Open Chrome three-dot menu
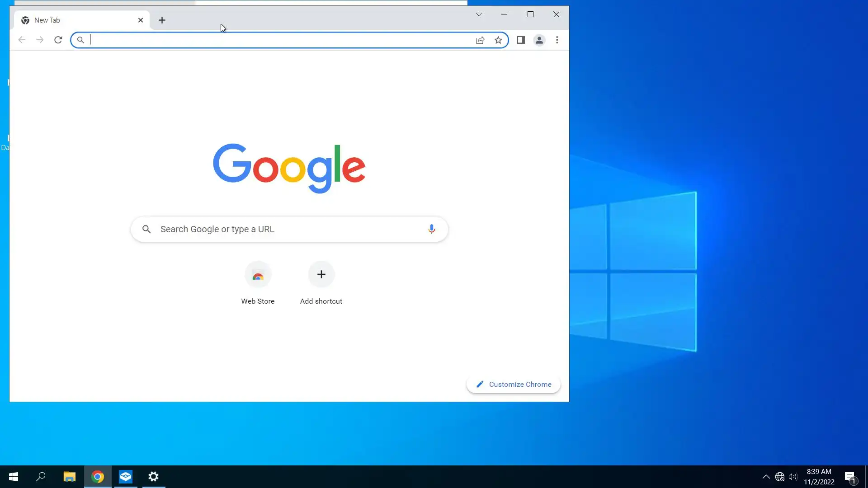 coord(557,40)
